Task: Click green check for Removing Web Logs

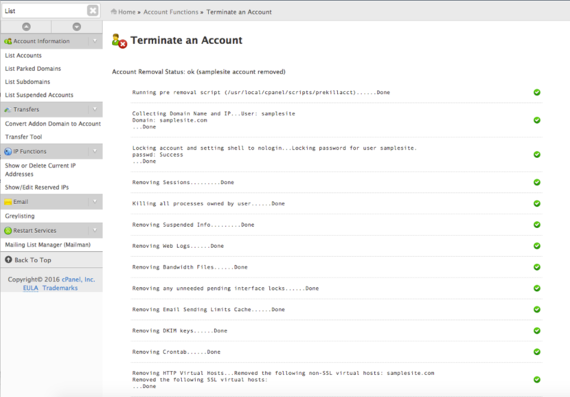Action: pyautogui.click(x=537, y=246)
